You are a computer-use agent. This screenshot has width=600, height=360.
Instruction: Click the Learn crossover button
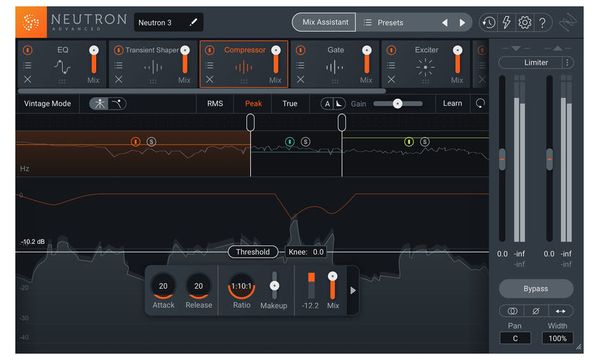click(x=452, y=104)
